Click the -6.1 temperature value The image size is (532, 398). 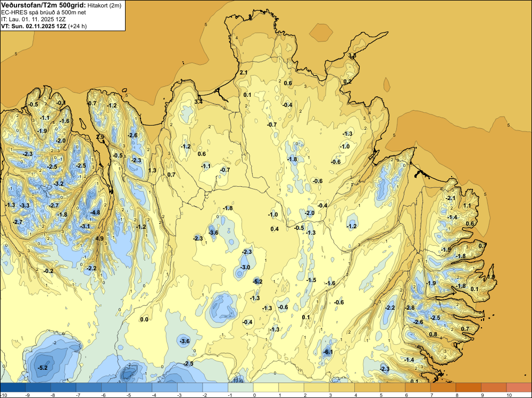(x=328, y=352)
